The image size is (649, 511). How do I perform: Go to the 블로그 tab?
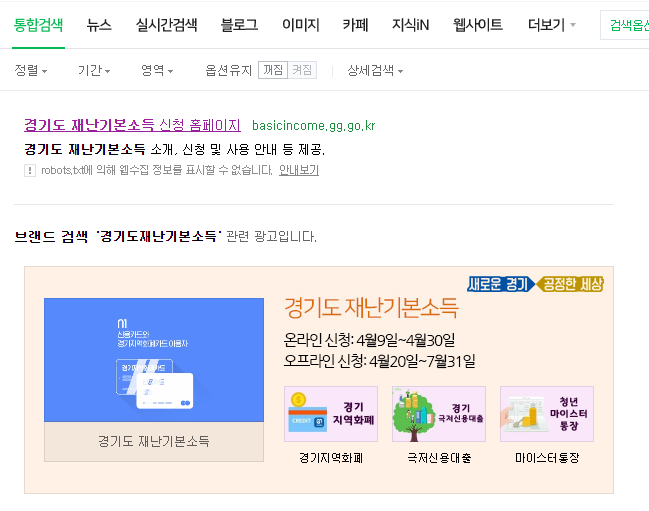239,25
